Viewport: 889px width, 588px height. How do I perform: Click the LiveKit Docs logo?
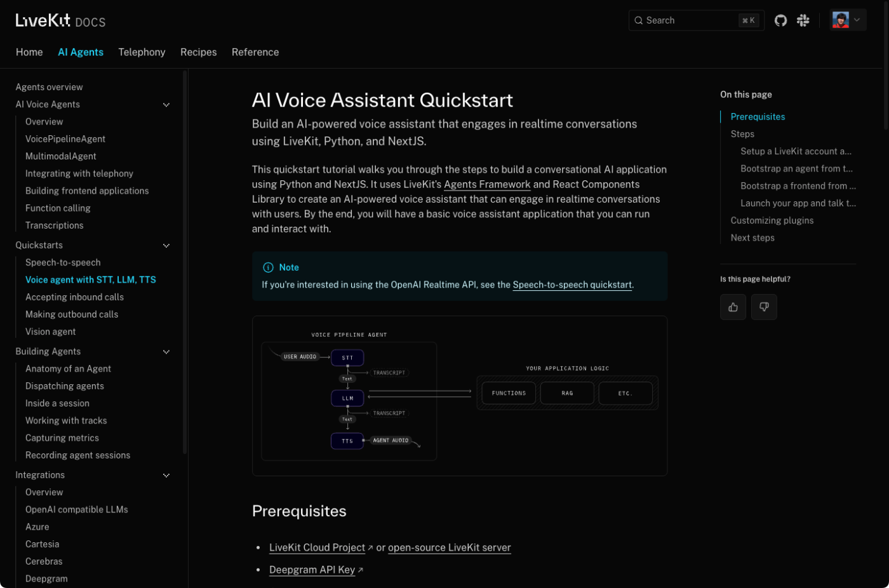click(60, 20)
